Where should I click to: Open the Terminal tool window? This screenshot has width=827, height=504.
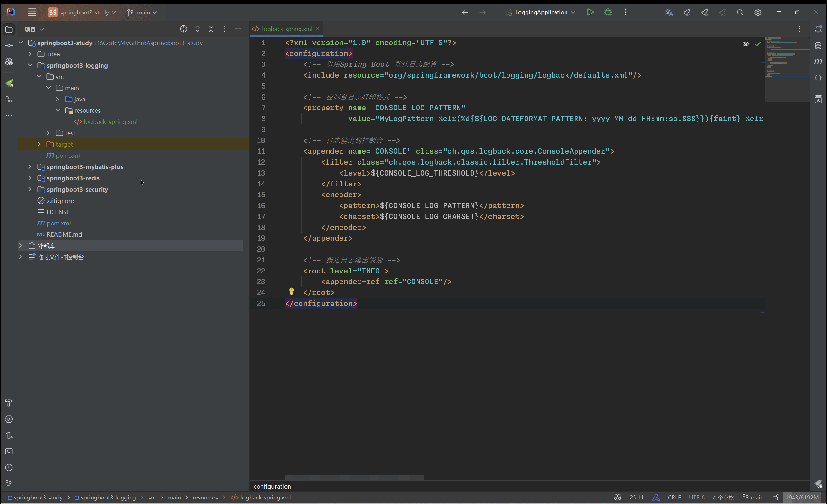pos(9,452)
